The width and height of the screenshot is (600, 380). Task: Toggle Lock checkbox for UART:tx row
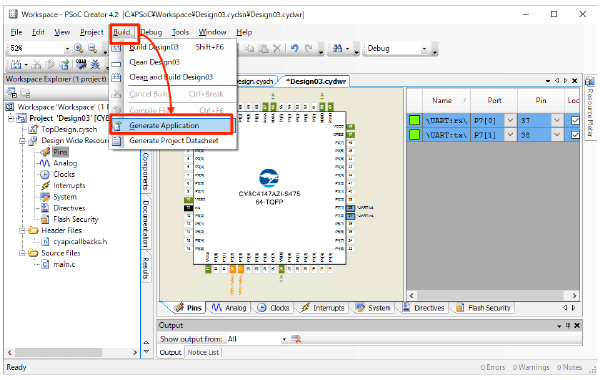point(575,135)
